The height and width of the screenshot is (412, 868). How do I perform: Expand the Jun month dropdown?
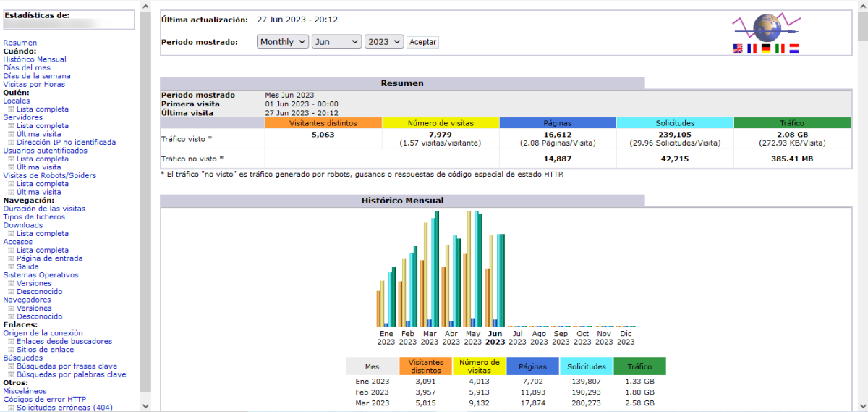[x=336, y=42]
